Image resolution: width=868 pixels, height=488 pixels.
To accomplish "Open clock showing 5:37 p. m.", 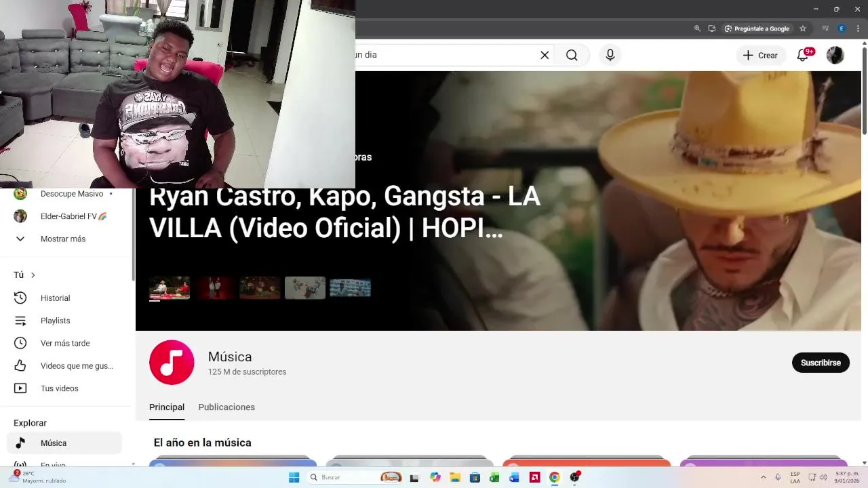I will [x=847, y=477].
